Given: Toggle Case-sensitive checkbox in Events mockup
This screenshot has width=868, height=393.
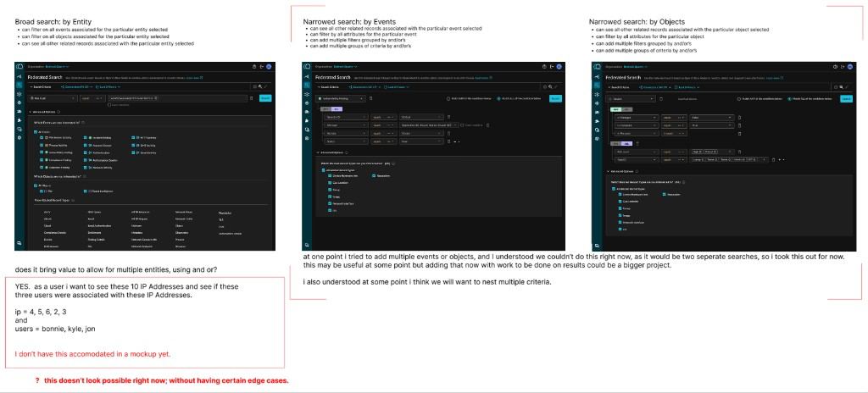Looking at the screenshot, I should pyautogui.click(x=462, y=125).
